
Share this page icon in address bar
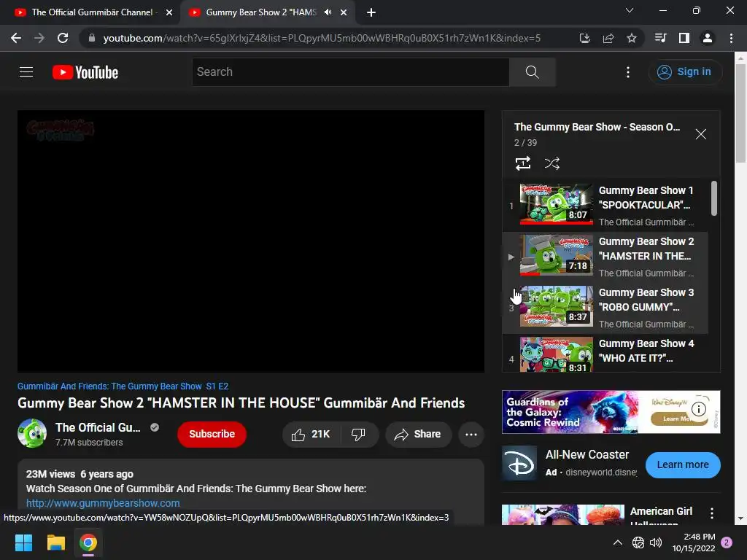pos(608,38)
